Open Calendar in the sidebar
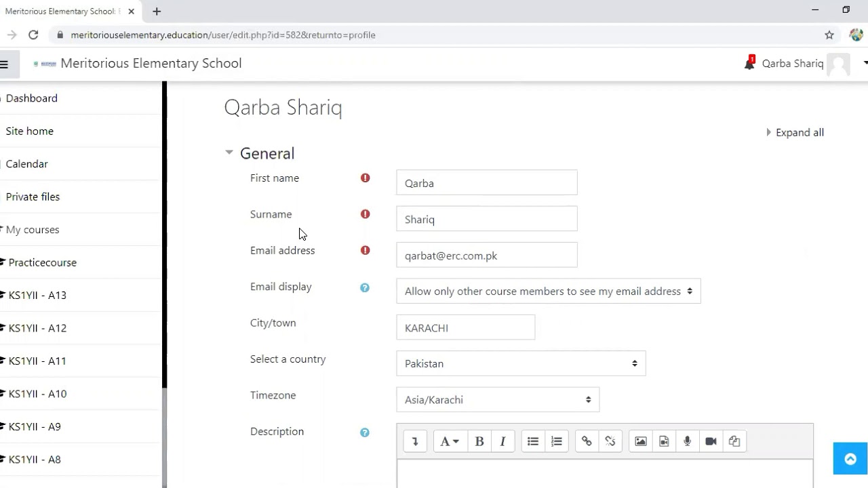 [27, 164]
